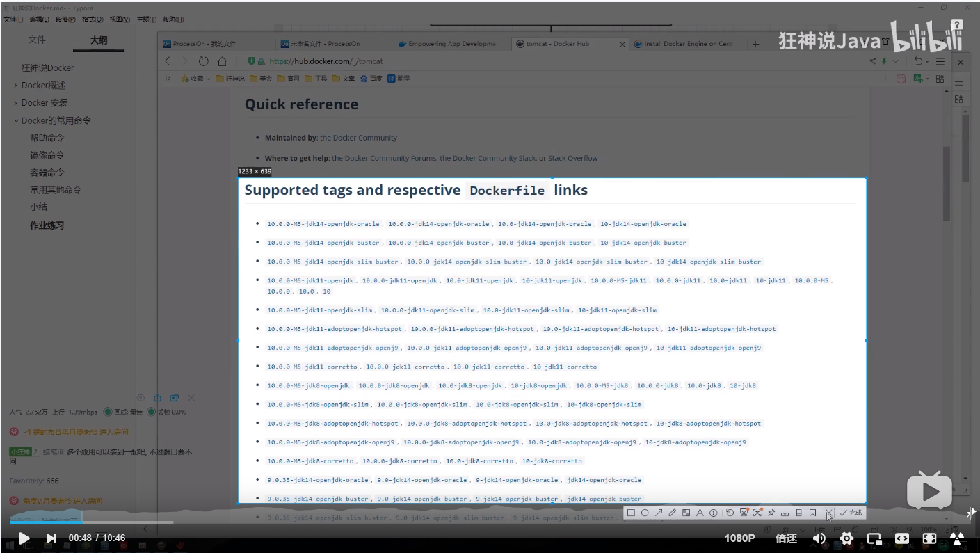Toggle wide-screen mode in the player
Image resolution: width=980 pixels, height=553 pixels.
[x=902, y=538]
